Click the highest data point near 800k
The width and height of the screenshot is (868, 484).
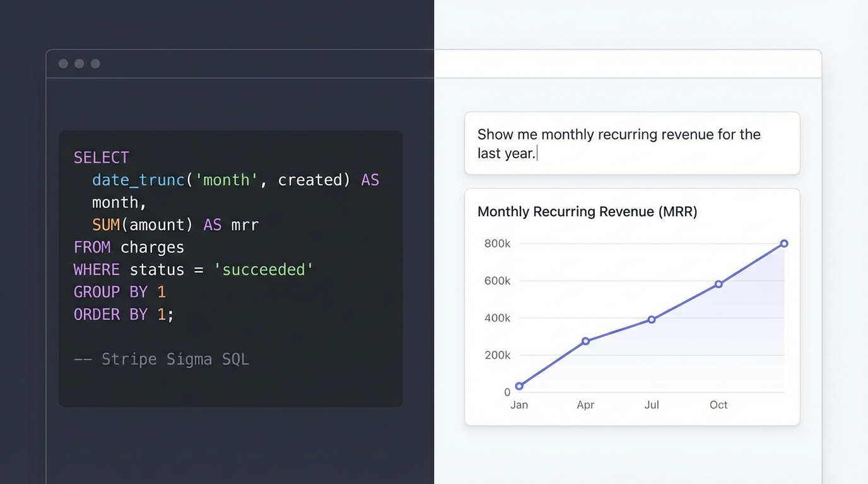click(x=783, y=243)
